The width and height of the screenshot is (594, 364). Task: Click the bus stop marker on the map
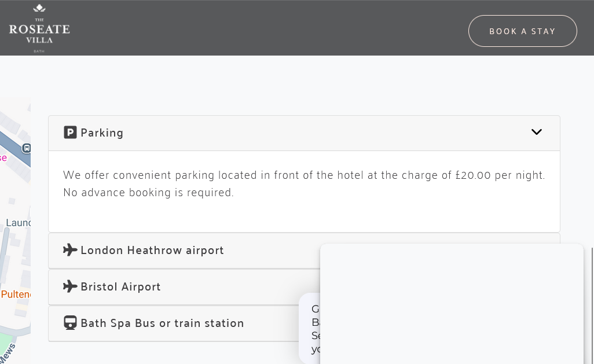coord(26,148)
